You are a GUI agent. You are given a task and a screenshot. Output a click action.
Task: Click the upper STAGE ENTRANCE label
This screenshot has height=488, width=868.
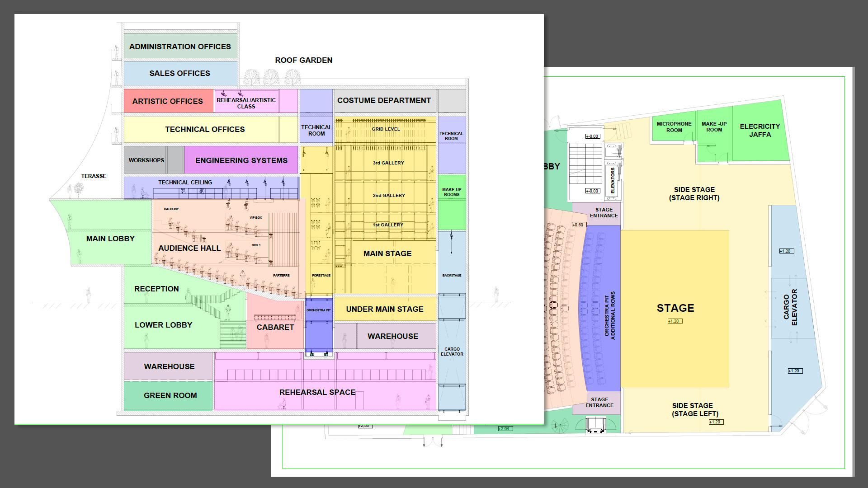pyautogui.click(x=604, y=212)
